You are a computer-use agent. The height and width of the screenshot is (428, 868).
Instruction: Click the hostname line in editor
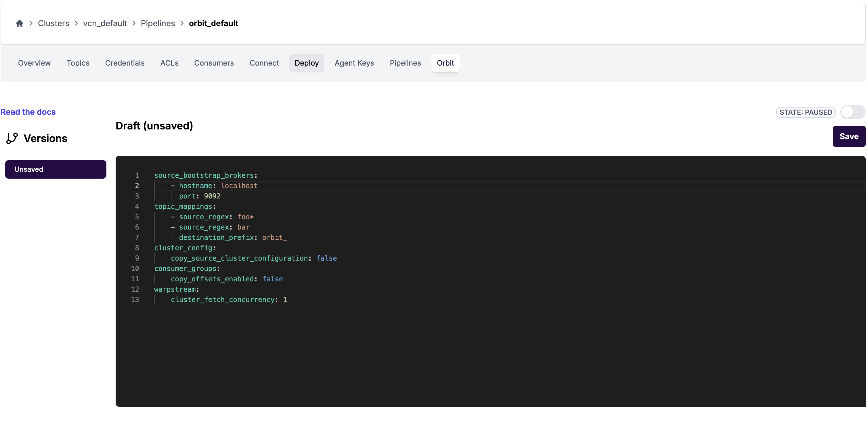coord(218,186)
